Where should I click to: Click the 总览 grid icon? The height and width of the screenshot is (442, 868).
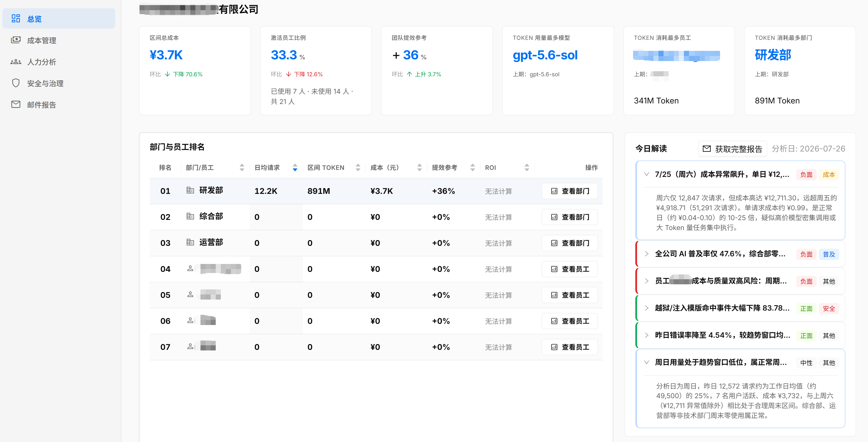(16, 19)
